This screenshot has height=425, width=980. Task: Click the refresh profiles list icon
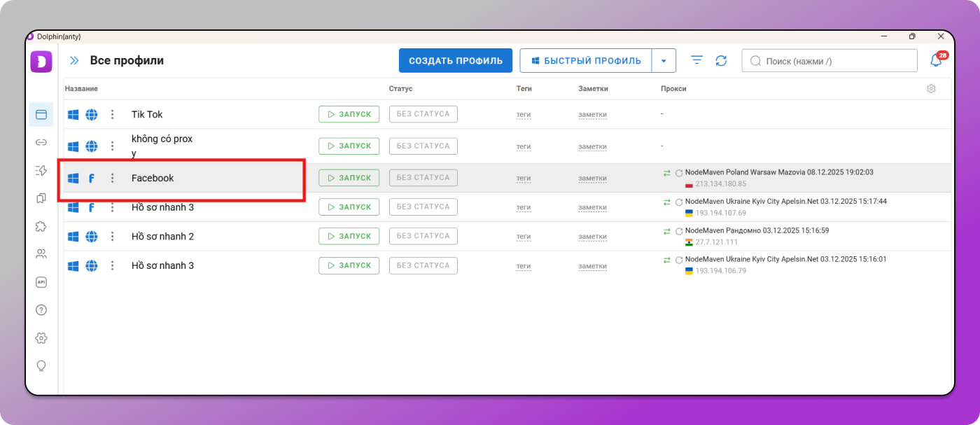pos(721,61)
